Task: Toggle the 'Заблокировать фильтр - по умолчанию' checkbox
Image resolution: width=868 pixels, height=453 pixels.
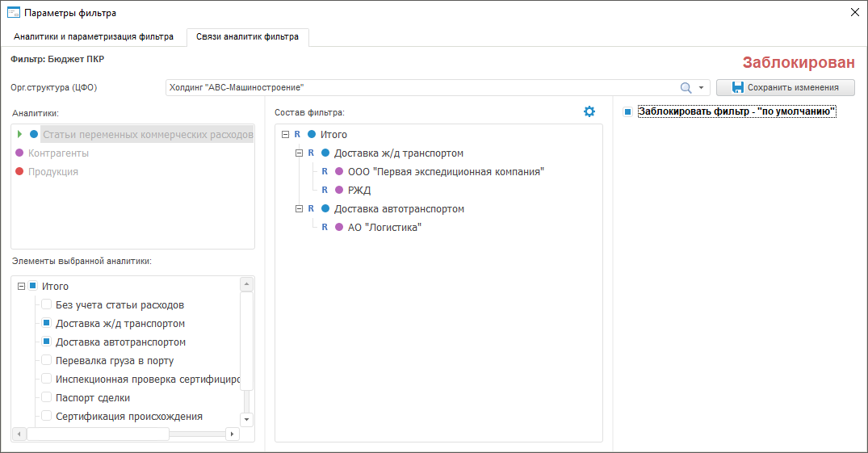Action: pyautogui.click(x=627, y=111)
